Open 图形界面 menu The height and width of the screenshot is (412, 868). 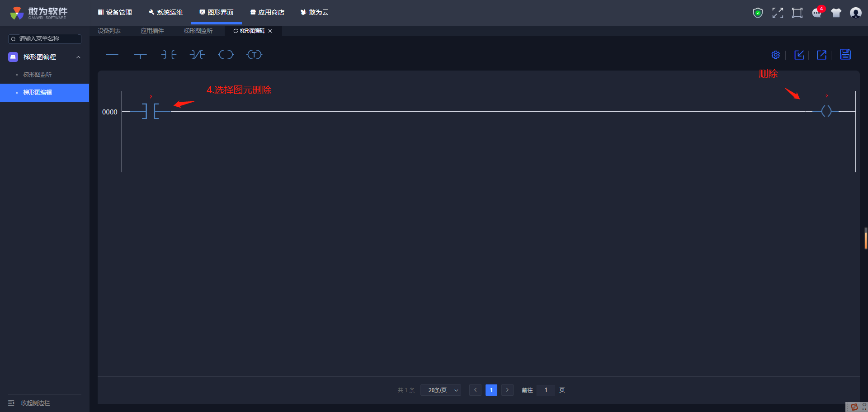point(217,12)
